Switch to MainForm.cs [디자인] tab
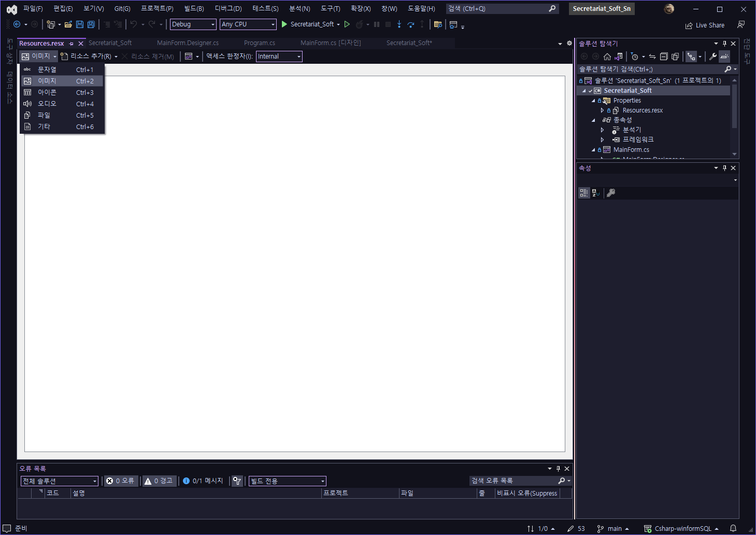Viewport: 756px width, 535px height. (331, 43)
